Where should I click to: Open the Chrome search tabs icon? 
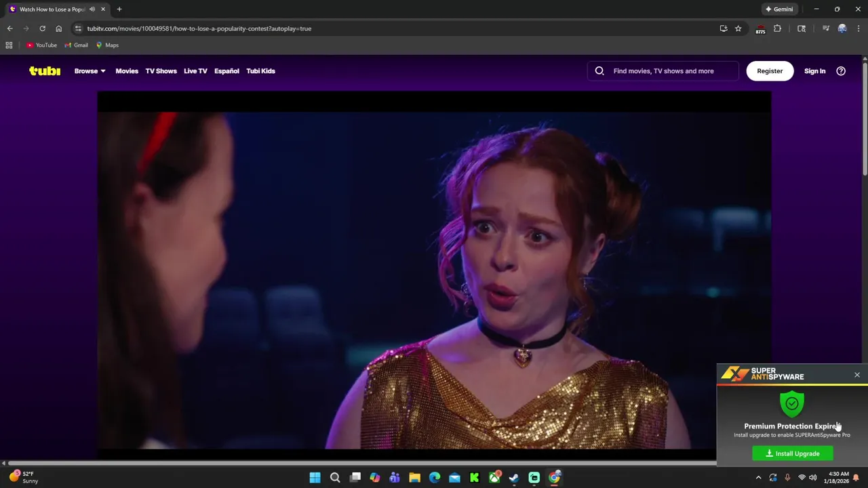click(802, 28)
